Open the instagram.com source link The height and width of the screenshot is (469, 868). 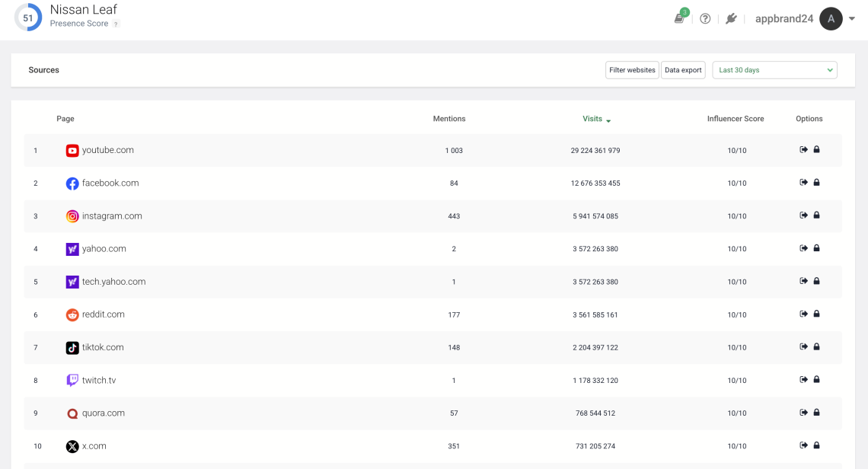tap(112, 216)
